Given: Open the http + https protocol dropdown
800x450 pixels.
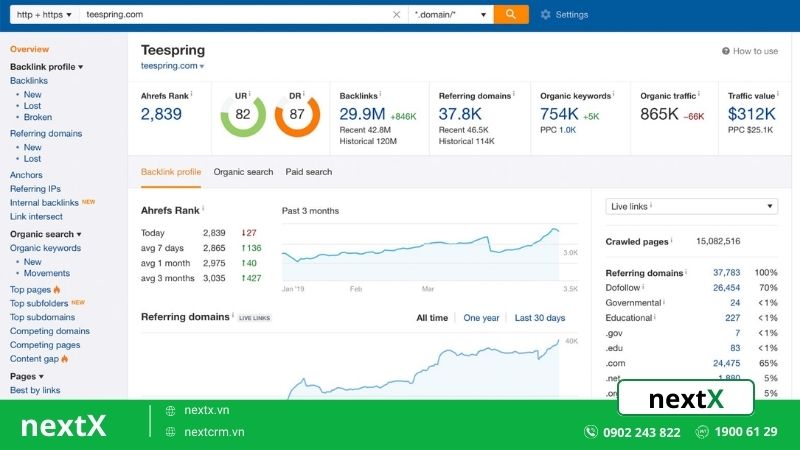Looking at the screenshot, I should click(44, 15).
